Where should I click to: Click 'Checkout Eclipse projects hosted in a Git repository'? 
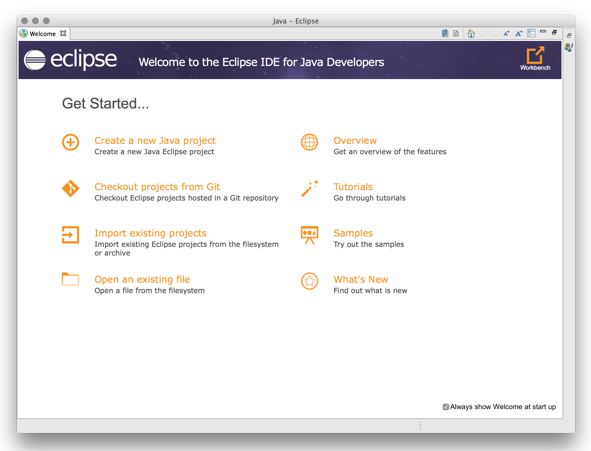[x=186, y=198]
